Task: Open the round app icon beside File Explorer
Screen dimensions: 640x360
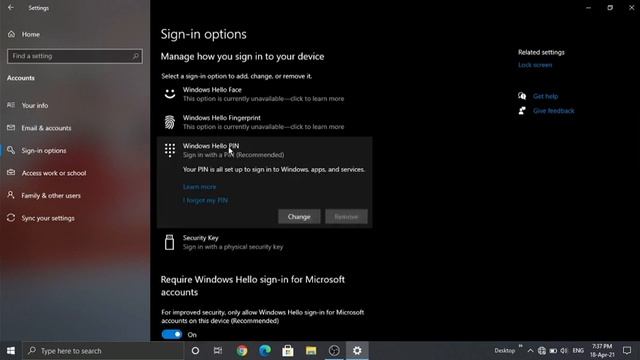Action: coord(334,351)
